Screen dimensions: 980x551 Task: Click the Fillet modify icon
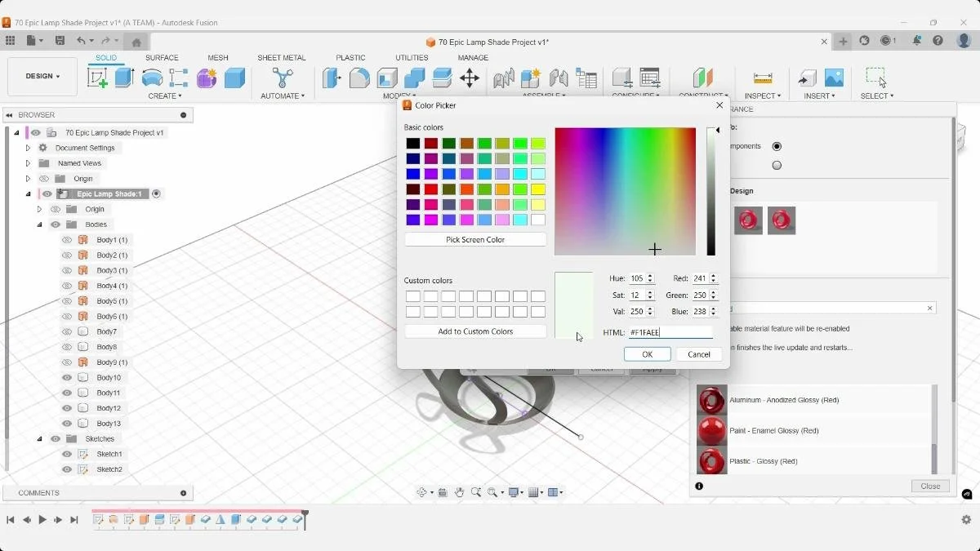click(x=359, y=78)
